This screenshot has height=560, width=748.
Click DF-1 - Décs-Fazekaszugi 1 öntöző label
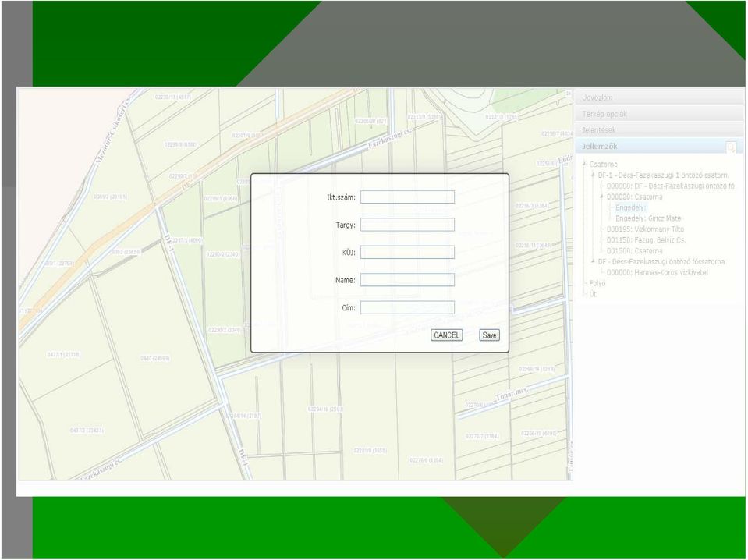point(663,175)
